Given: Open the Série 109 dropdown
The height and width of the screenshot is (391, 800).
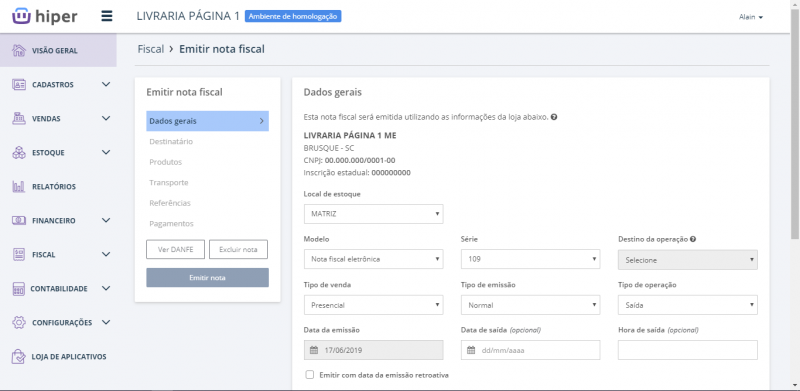Looking at the screenshot, I should coord(531,259).
